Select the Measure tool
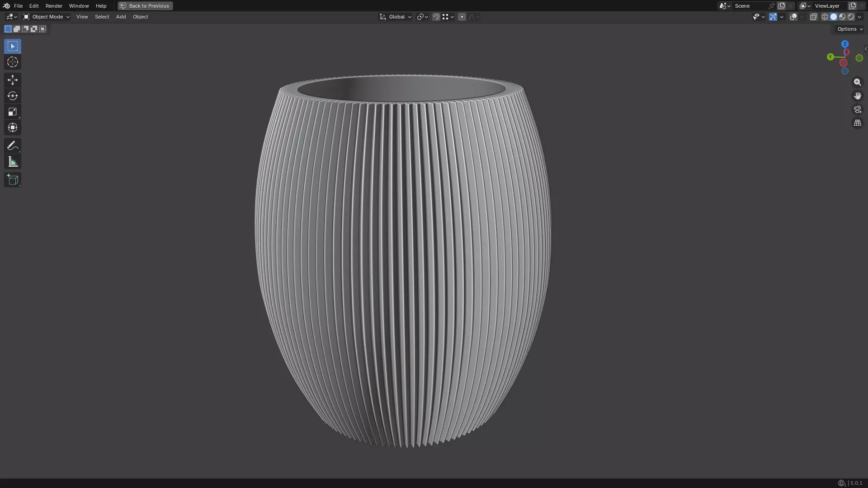The image size is (868, 488). (x=13, y=162)
